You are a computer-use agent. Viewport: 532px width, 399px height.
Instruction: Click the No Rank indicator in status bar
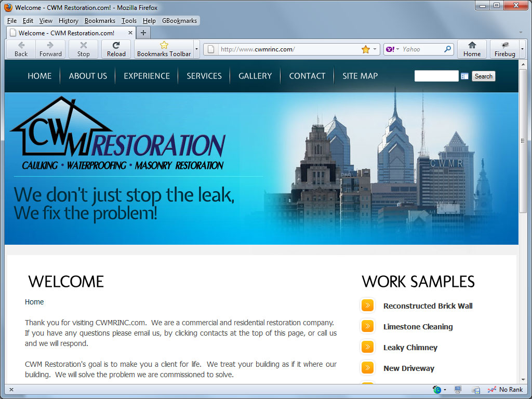(505, 390)
